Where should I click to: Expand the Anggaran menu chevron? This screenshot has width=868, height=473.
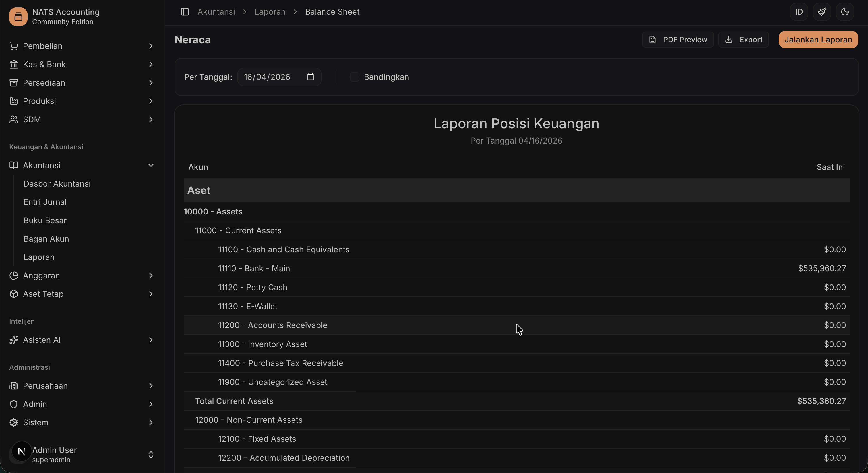pos(151,276)
